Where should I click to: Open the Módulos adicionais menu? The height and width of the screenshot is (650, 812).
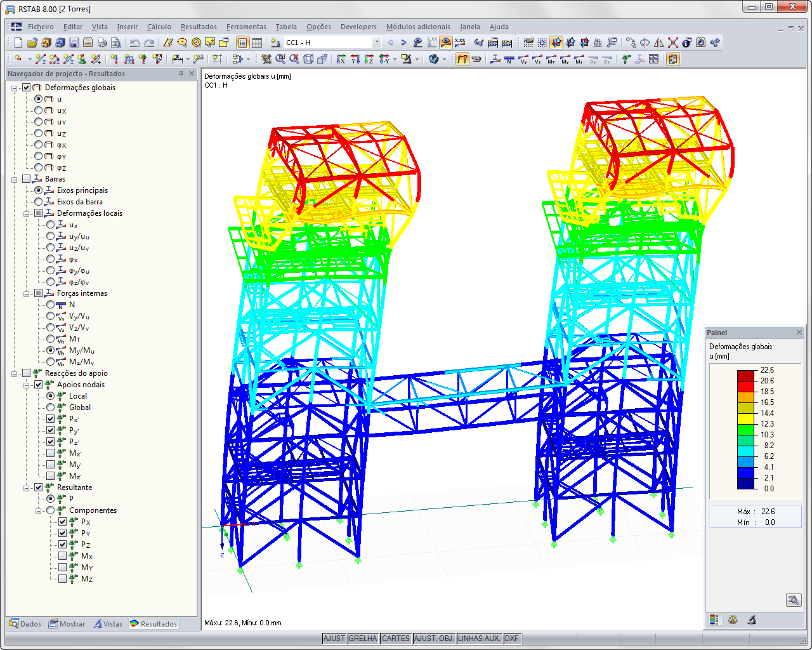tap(418, 27)
